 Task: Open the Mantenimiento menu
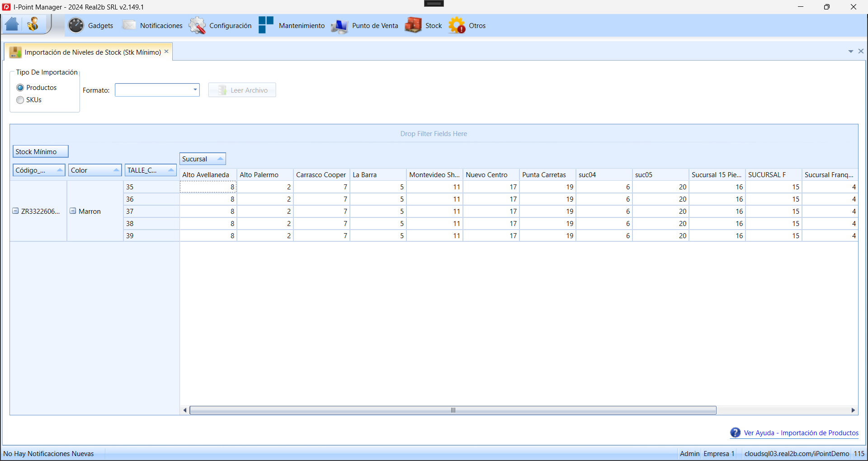click(302, 26)
